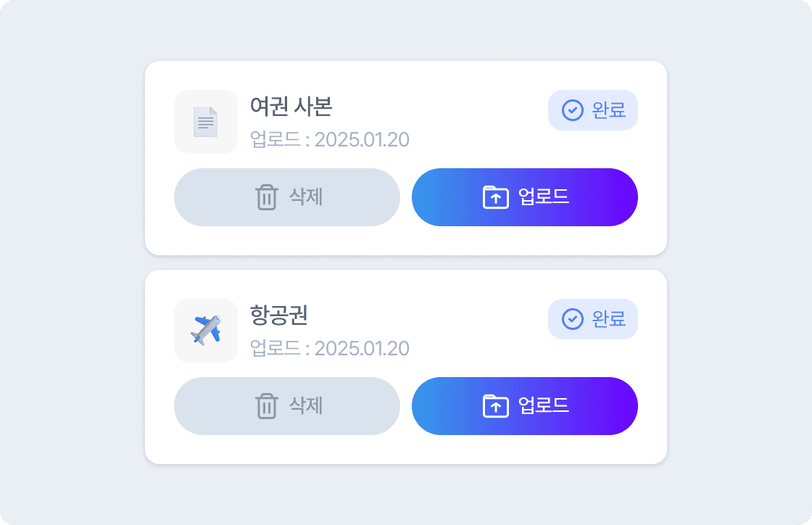This screenshot has width=812, height=525.
Task: Click the document icon on the passport card
Action: 206,122
